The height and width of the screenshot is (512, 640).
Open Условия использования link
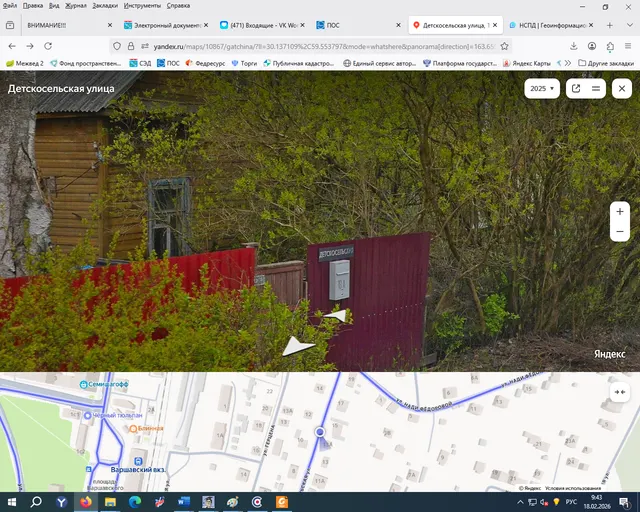pyautogui.click(x=573, y=488)
